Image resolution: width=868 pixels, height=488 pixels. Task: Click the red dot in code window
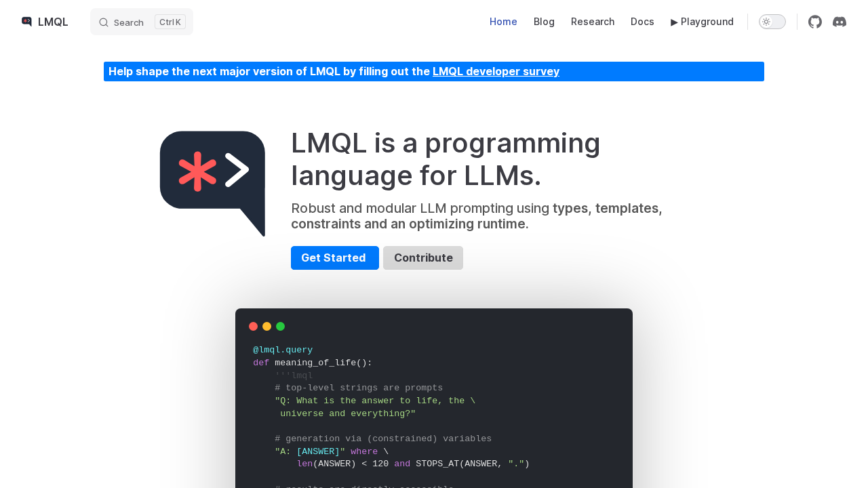pos(252,325)
